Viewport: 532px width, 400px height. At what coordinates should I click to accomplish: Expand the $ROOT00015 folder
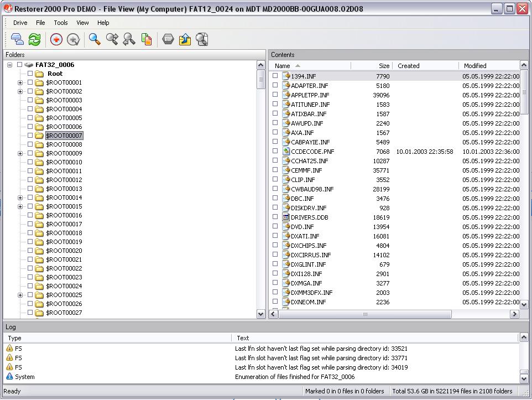[20, 206]
